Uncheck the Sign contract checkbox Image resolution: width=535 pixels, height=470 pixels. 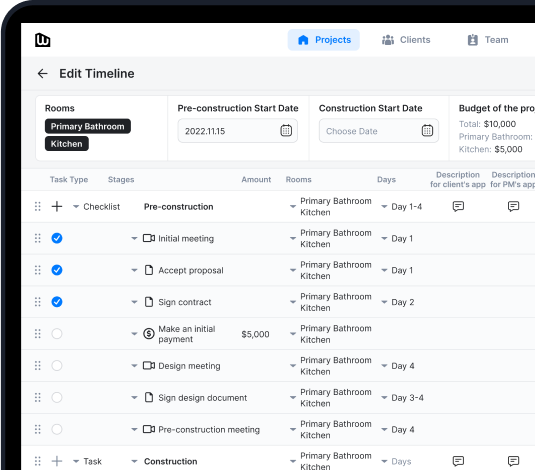pyautogui.click(x=57, y=302)
